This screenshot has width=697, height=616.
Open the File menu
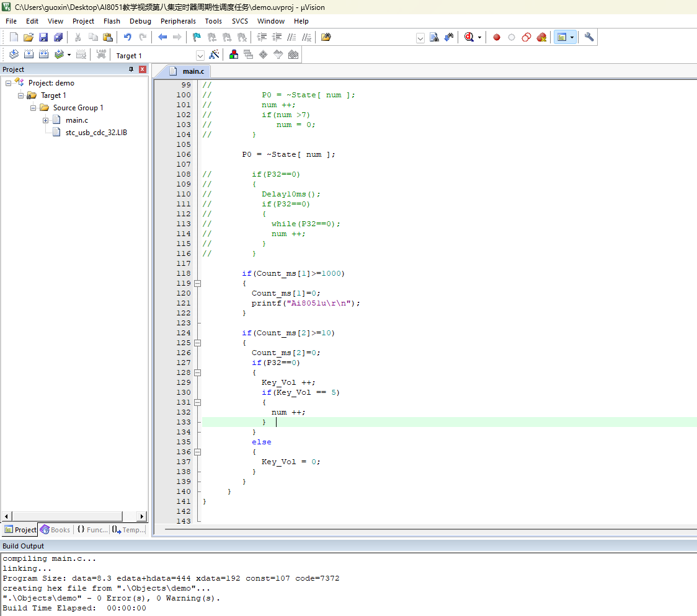tap(11, 21)
